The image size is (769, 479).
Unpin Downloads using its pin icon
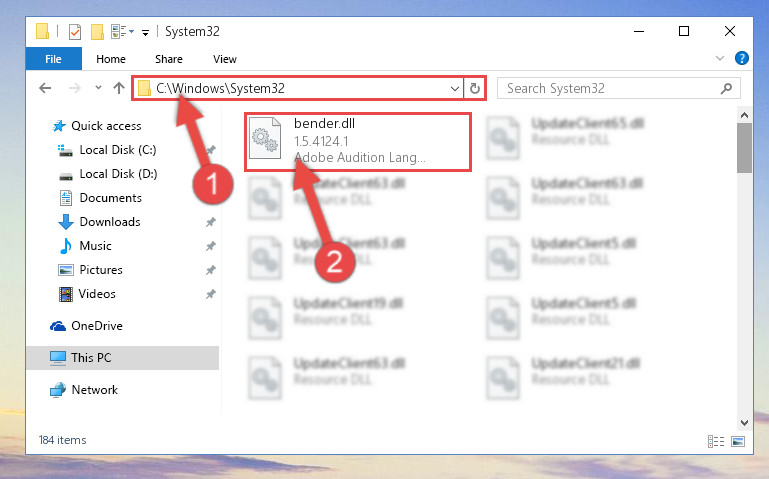point(210,222)
